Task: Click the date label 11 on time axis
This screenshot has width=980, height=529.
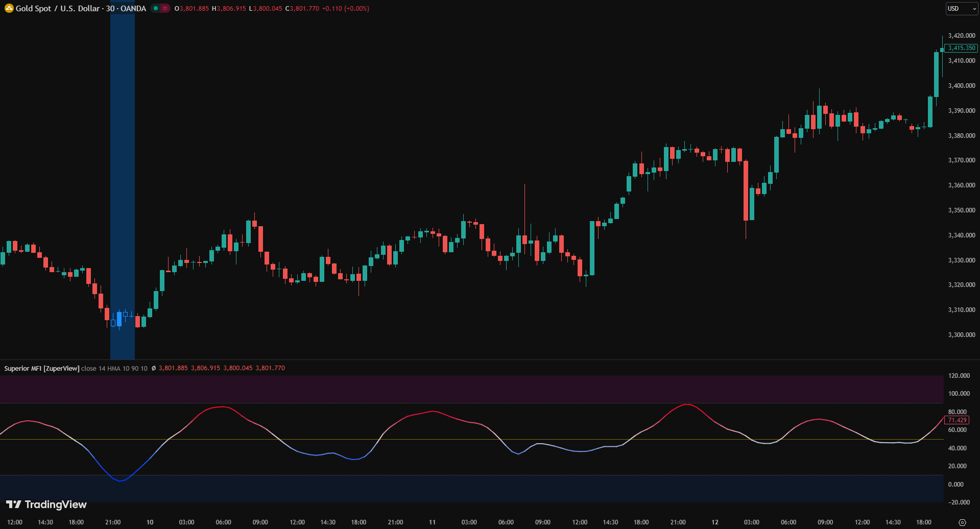Action: click(x=432, y=522)
